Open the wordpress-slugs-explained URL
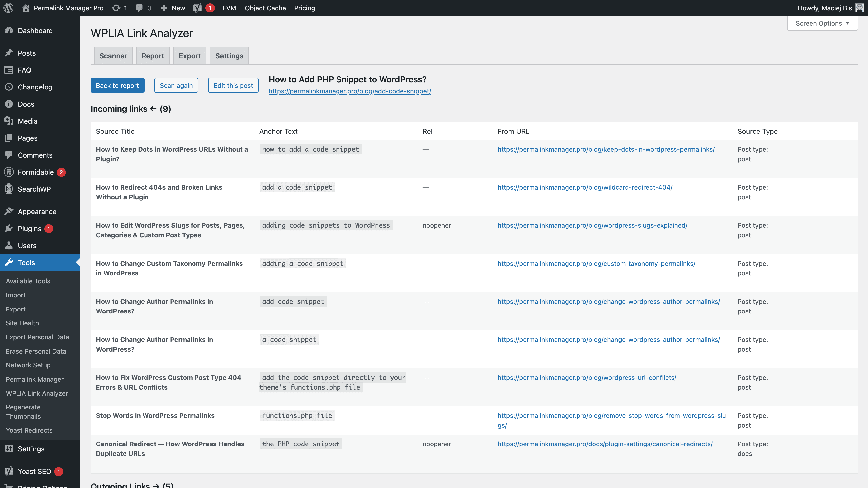 coord(592,225)
